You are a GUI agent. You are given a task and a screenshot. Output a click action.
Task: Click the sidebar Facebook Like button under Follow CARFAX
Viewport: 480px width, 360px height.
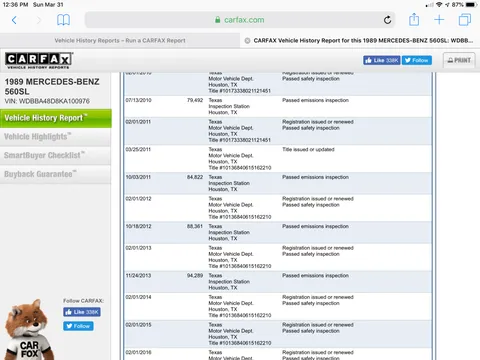[82, 312]
